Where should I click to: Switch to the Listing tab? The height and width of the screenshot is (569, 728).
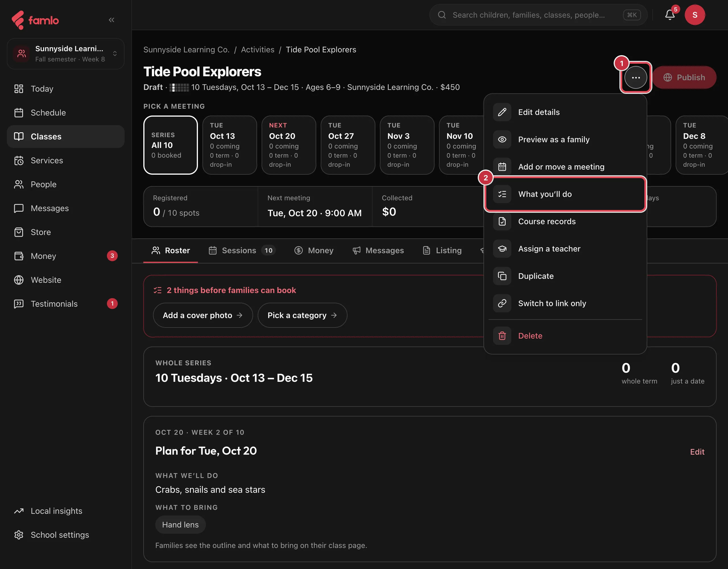(x=442, y=250)
